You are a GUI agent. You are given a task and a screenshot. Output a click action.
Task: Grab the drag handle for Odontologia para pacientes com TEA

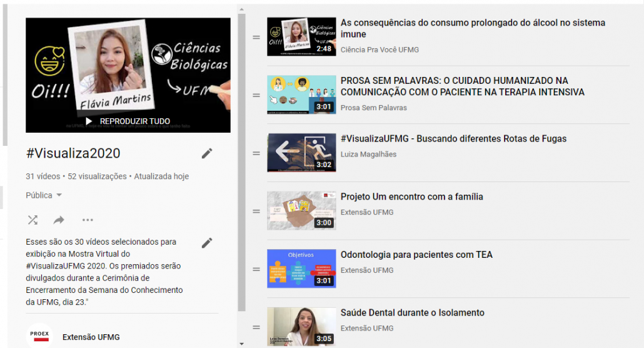pos(256,269)
